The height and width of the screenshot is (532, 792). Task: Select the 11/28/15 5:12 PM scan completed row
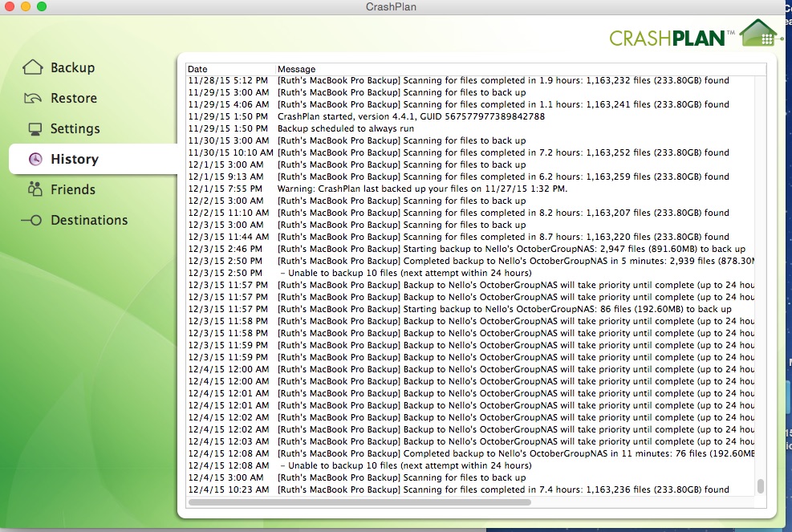coord(471,80)
